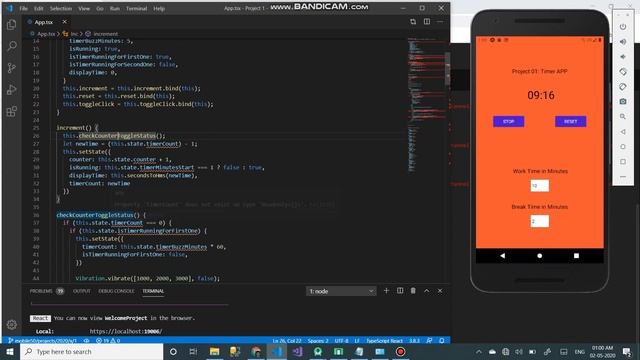Take an emulator screenshot with camera icon
The width and height of the screenshot is (640, 360).
coord(623,101)
